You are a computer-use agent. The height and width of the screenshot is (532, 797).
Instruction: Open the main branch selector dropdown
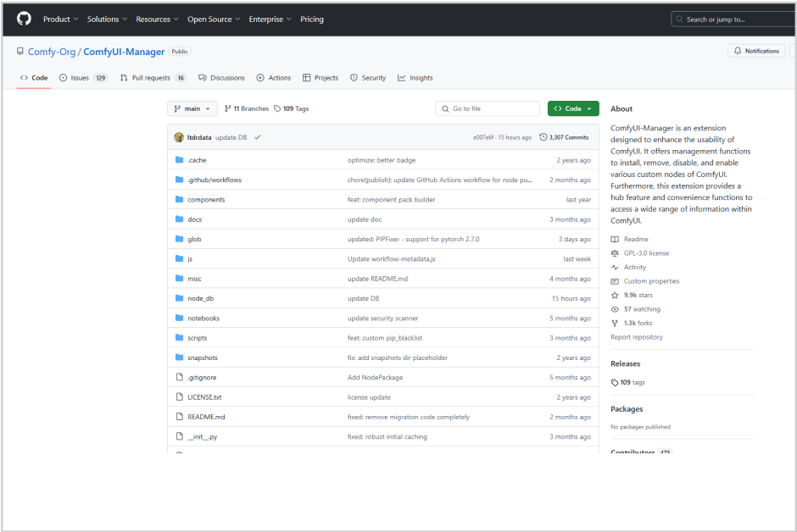click(x=192, y=108)
